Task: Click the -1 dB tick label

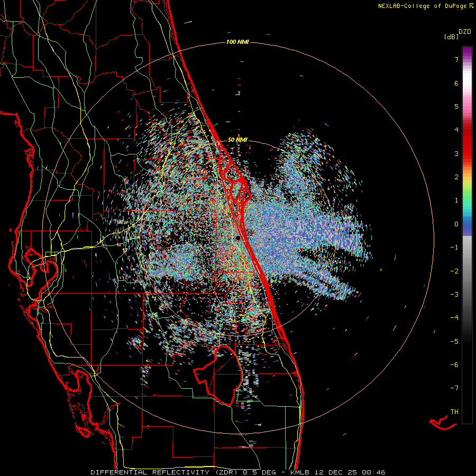Action: (454, 248)
